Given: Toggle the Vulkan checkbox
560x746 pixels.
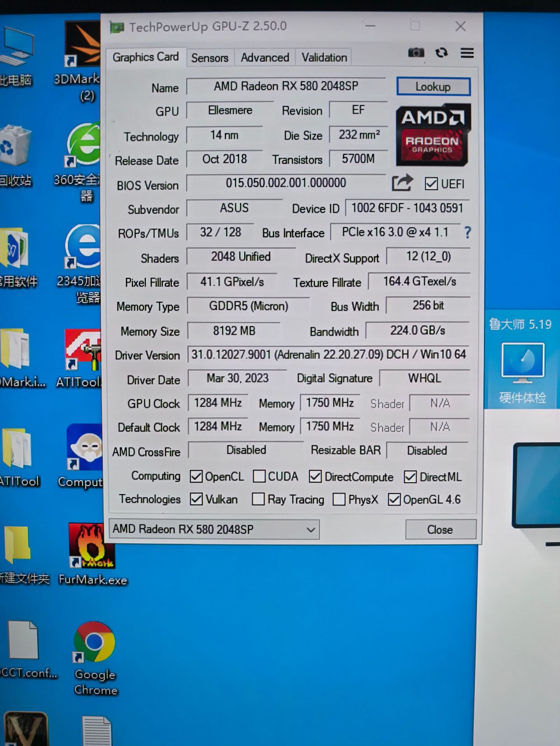Looking at the screenshot, I should pos(196,499).
